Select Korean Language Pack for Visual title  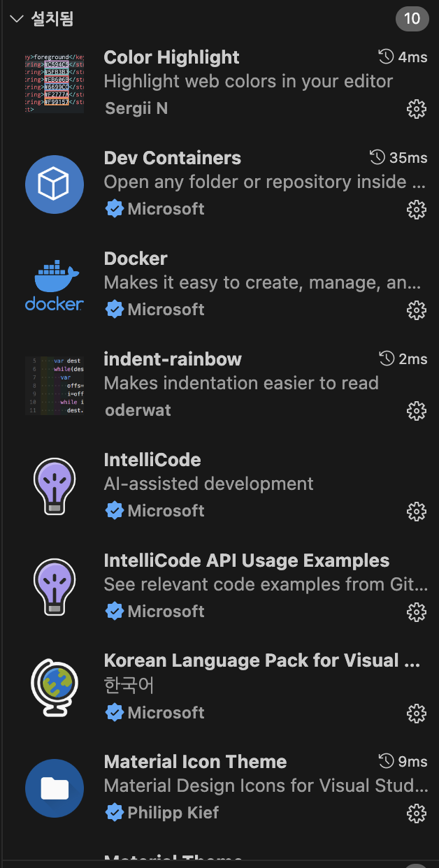tap(262, 661)
